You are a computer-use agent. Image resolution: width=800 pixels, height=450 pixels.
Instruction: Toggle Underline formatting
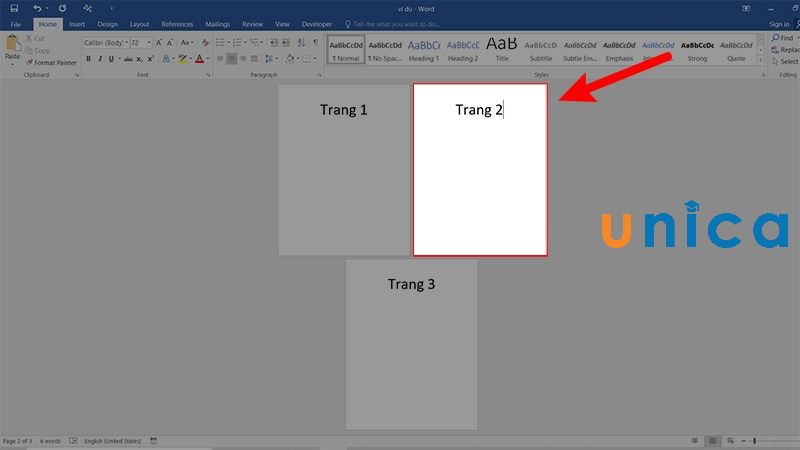111,59
